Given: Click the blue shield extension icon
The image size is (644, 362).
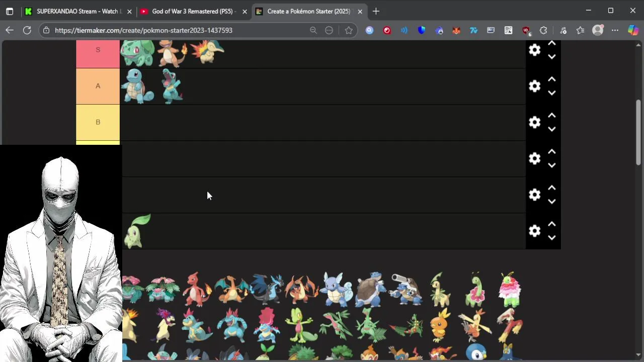Looking at the screenshot, I should tap(422, 30).
